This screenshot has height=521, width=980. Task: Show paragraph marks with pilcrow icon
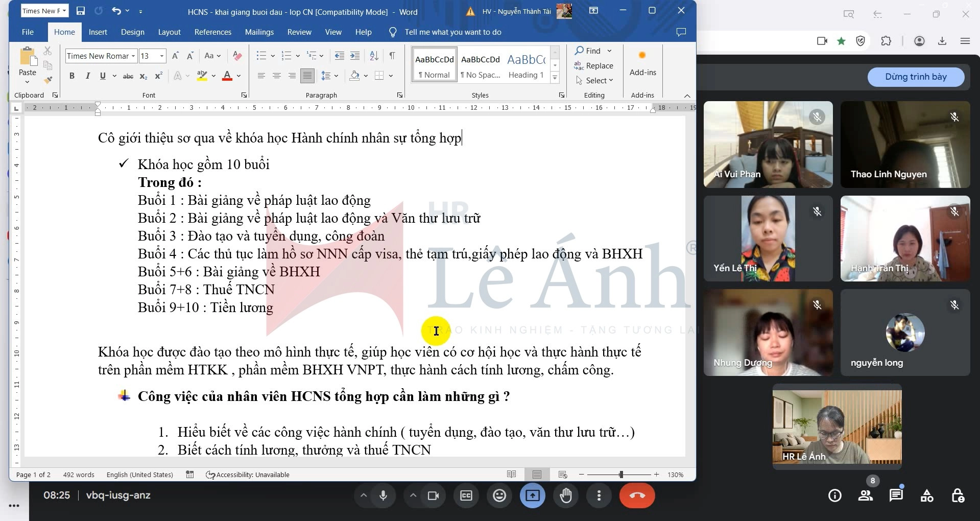pyautogui.click(x=392, y=56)
